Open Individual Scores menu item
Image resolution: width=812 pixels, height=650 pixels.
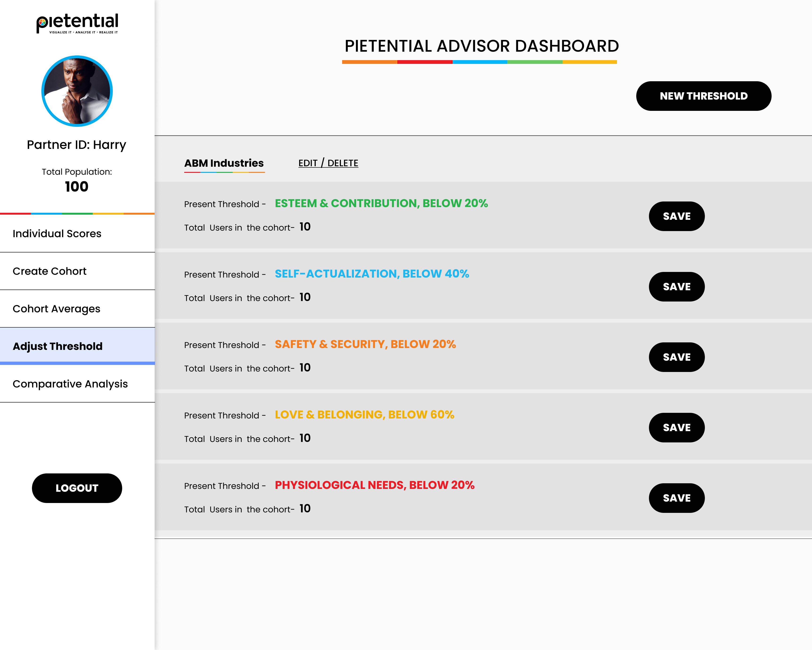[x=57, y=233]
